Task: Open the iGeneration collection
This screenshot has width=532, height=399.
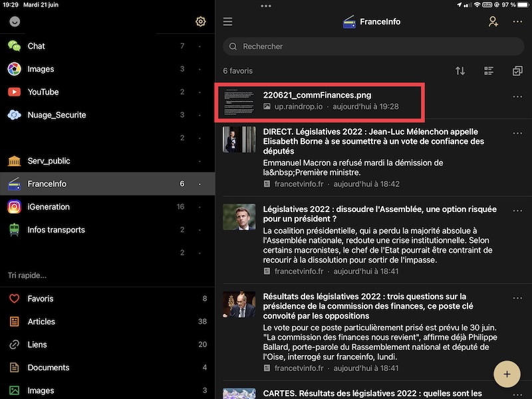Action: 107,207
